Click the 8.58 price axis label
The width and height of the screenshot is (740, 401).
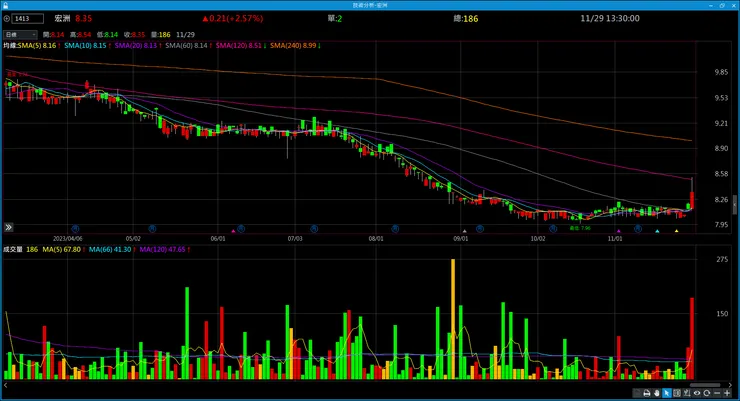(721, 174)
